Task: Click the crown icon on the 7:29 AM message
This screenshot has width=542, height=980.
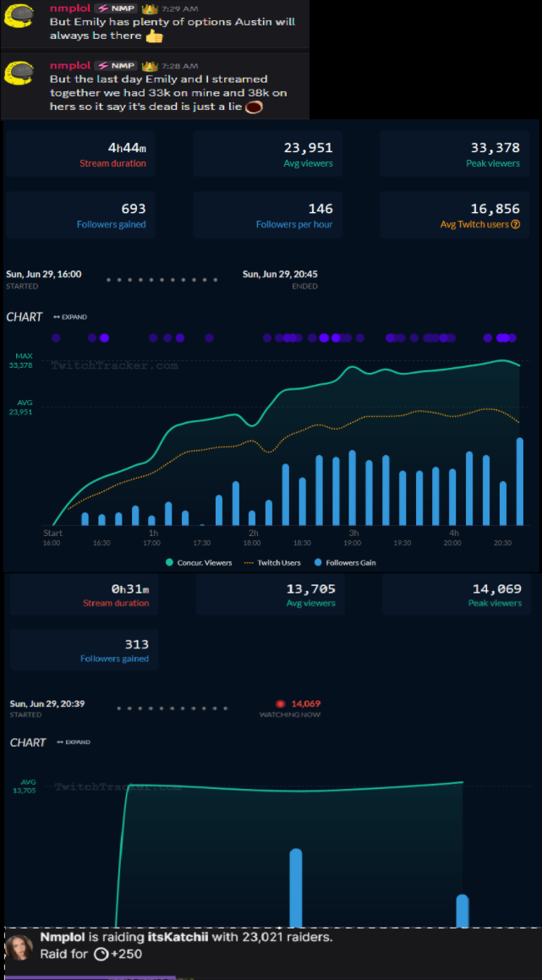Action: (x=150, y=8)
